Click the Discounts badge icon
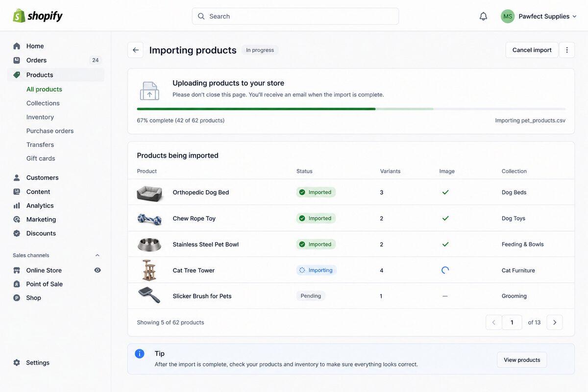 17,233
